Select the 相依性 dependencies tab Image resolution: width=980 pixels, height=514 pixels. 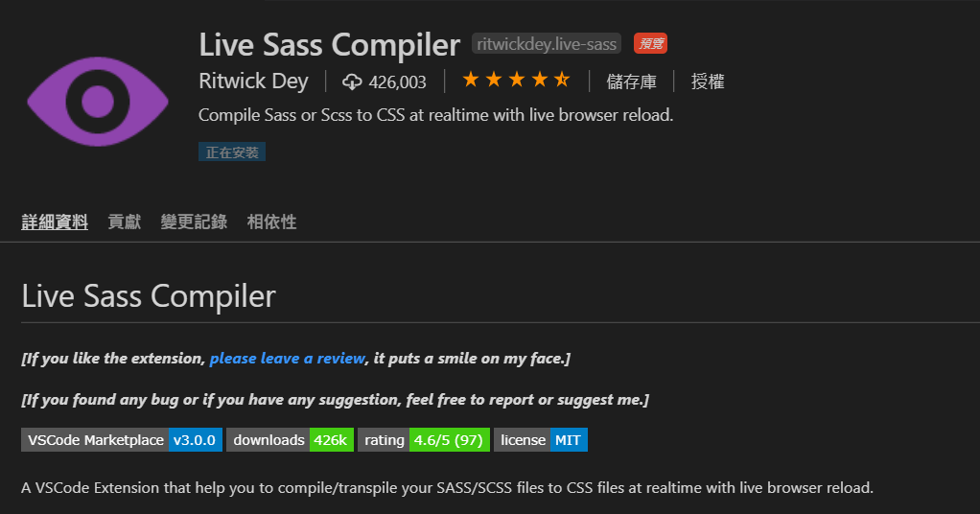click(x=272, y=222)
